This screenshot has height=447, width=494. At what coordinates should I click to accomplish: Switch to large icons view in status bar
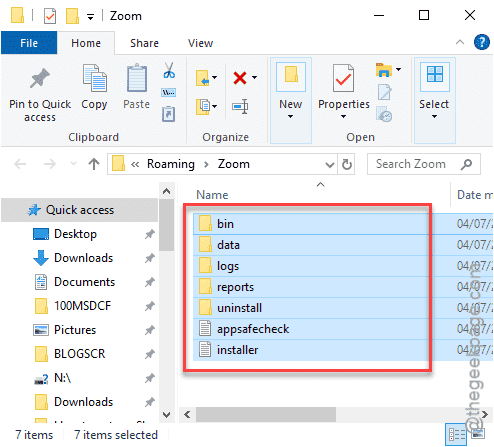coord(478,434)
